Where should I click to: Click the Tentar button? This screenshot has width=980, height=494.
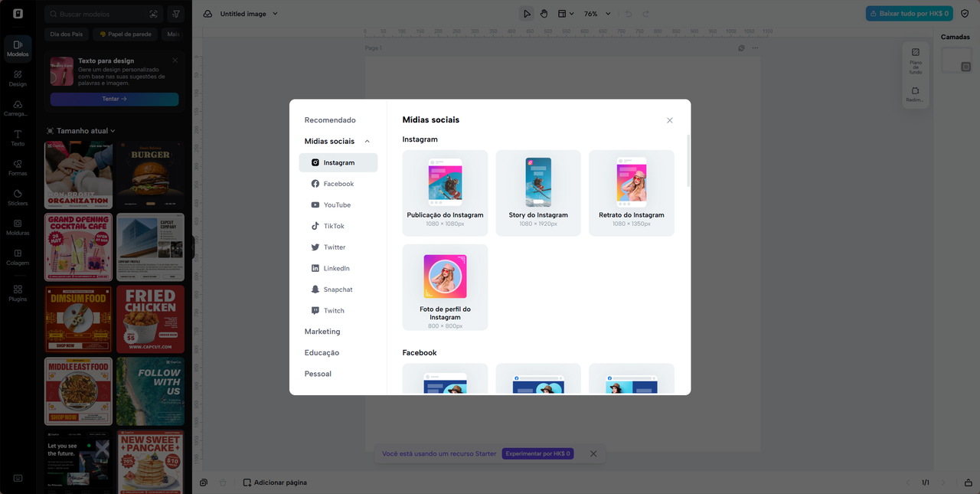(114, 99)
